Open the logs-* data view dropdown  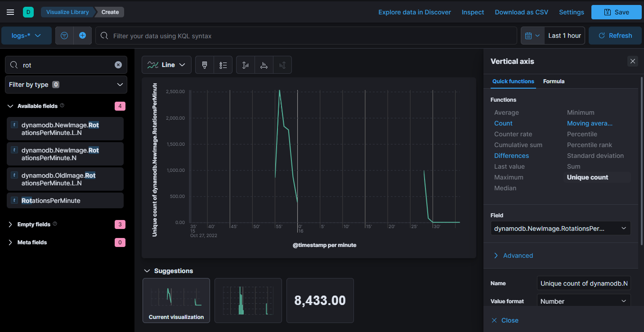point(27,36)
